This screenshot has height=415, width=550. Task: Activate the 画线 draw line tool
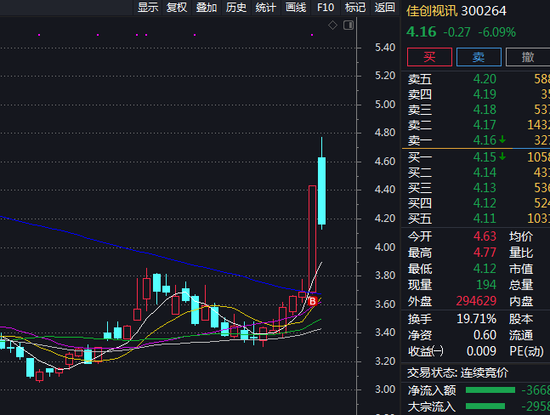(x=296, y=7)
